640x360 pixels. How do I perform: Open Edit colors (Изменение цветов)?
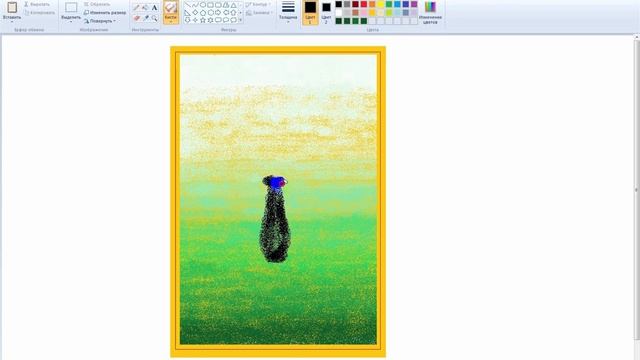431,12
